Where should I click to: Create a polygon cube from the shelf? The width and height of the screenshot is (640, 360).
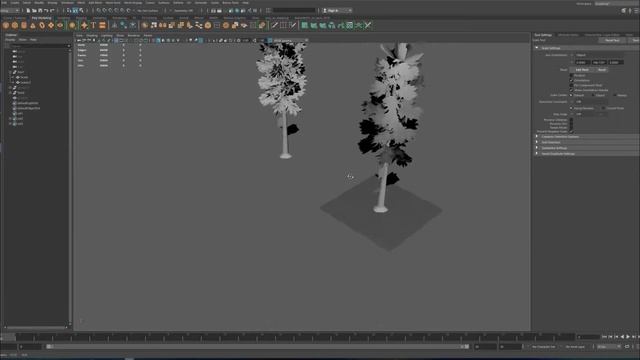click(15, 25)
